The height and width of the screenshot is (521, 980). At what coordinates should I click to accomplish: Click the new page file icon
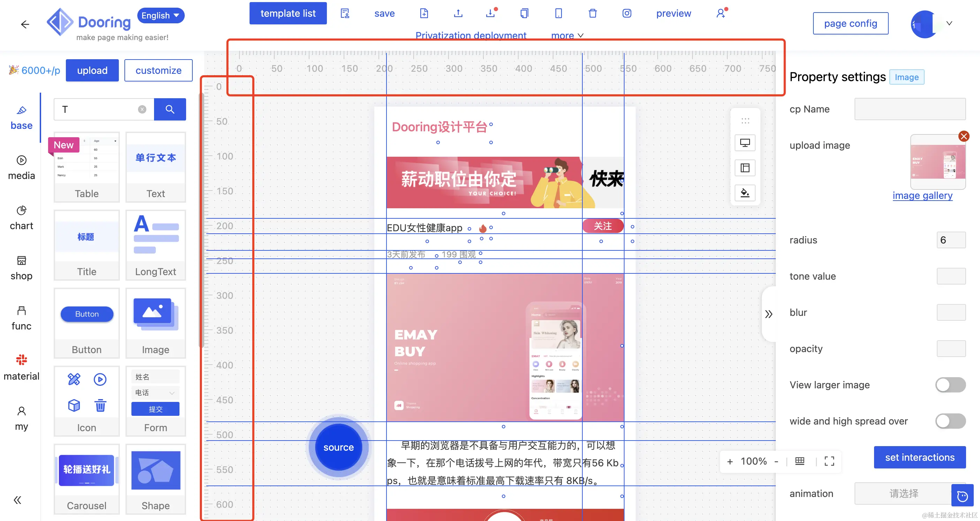[x=424, y=13]
